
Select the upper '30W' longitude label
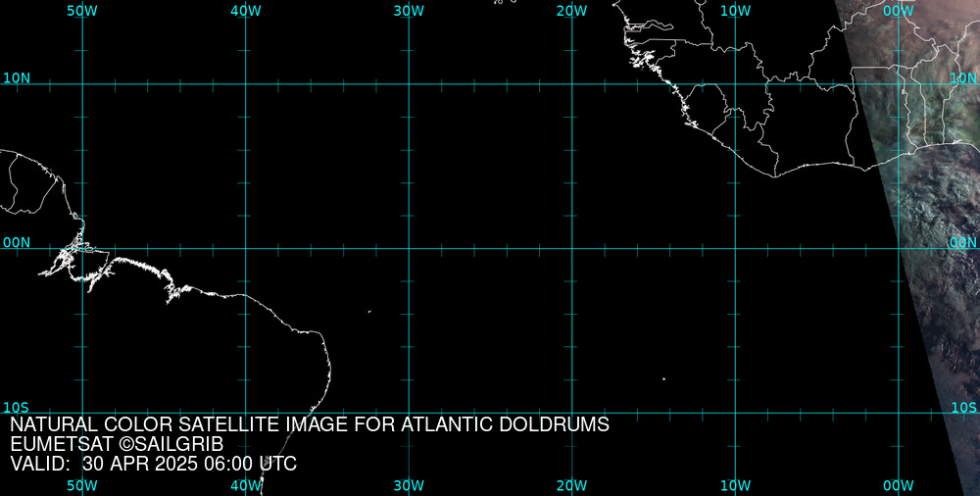[x=410, y=11]
